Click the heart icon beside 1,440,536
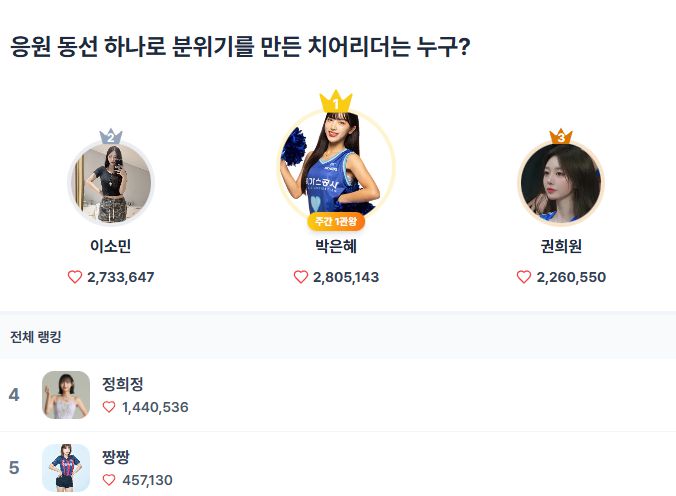 click(110, 407)
